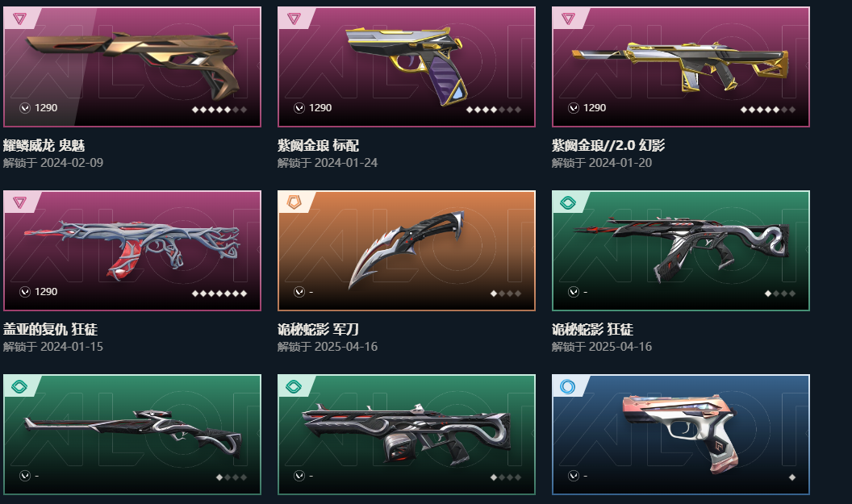Image resolution: width=852 pixels, height=504 pixels.
Task: Click the blue circle tier icon on pistol card
Action: click(568, 387)
